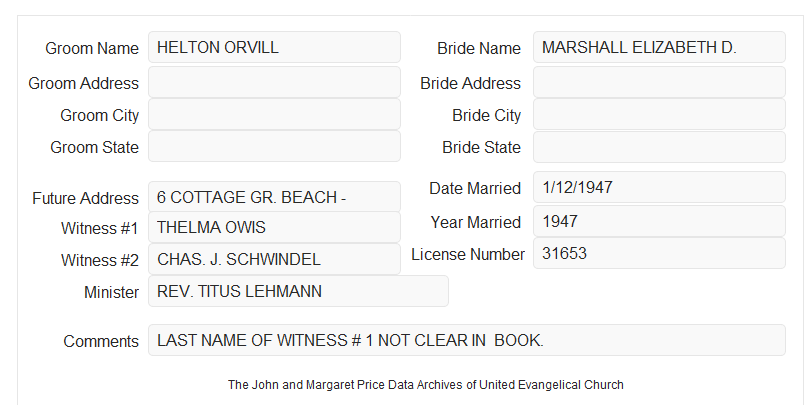Focus the Groom State field

pyautogui.click(x=274, y=146)
